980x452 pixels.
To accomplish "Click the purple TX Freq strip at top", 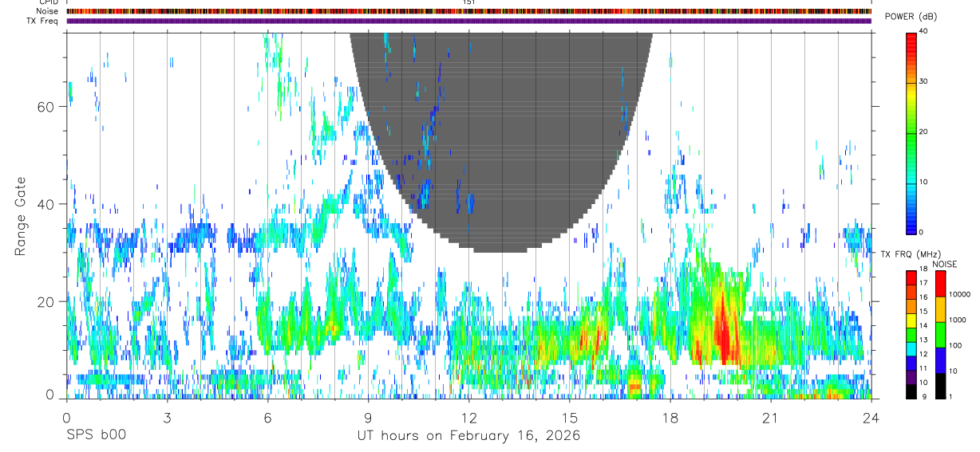I will (x=468, y=21).
